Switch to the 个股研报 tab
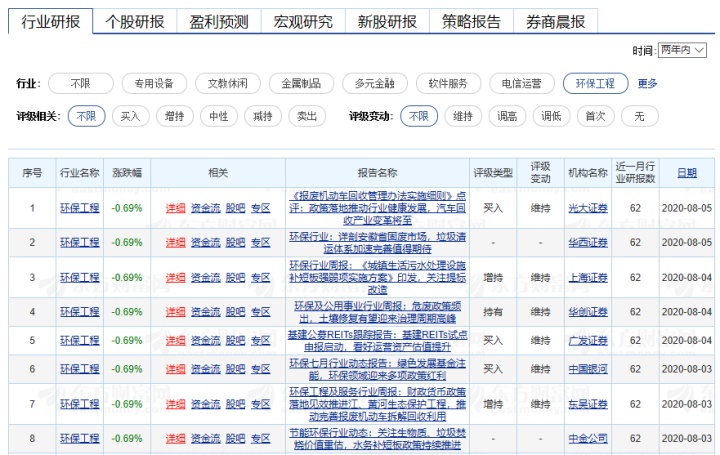 click(x=135, y=21)
